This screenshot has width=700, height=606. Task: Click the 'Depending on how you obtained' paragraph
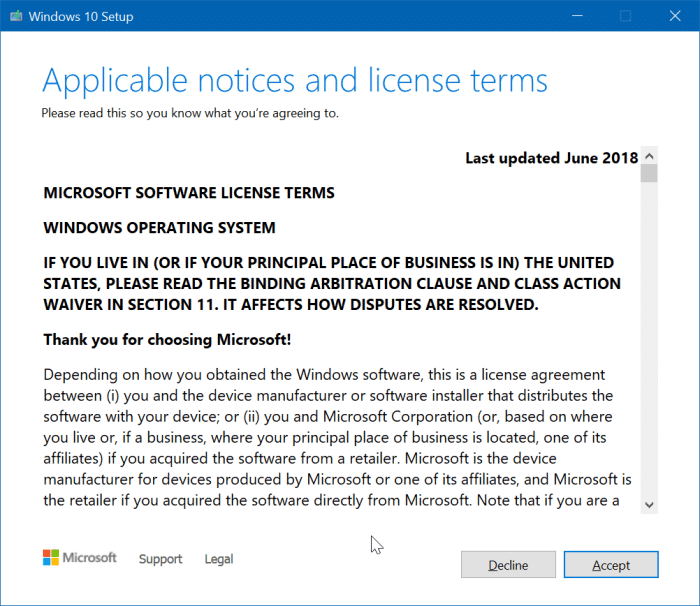tap(338, 437)
